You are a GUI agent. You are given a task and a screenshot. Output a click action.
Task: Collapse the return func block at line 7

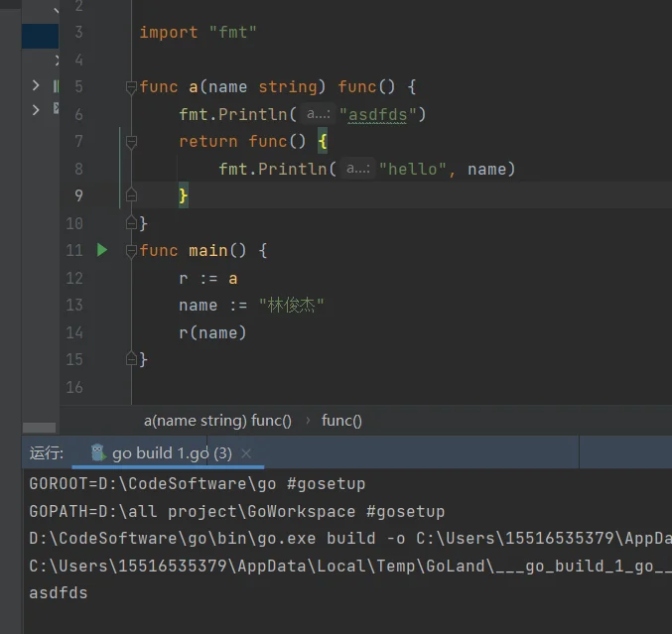coord(131,141)
